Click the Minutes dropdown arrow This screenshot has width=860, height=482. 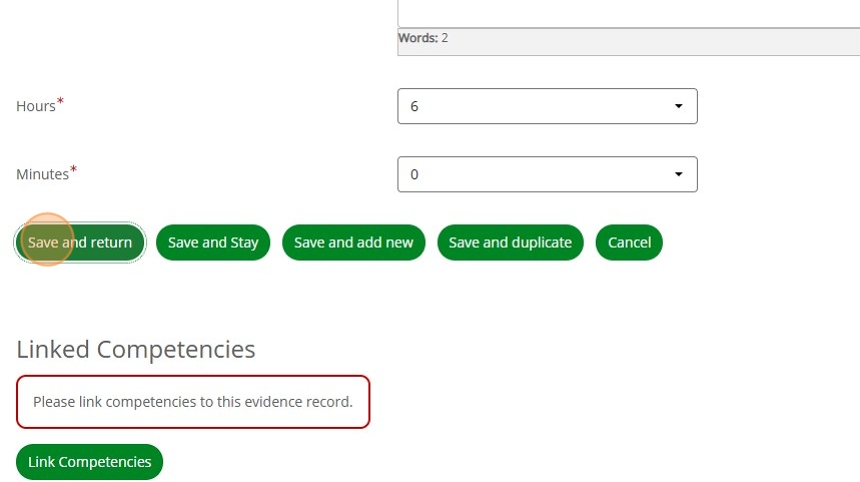click(x=679, y=174)
